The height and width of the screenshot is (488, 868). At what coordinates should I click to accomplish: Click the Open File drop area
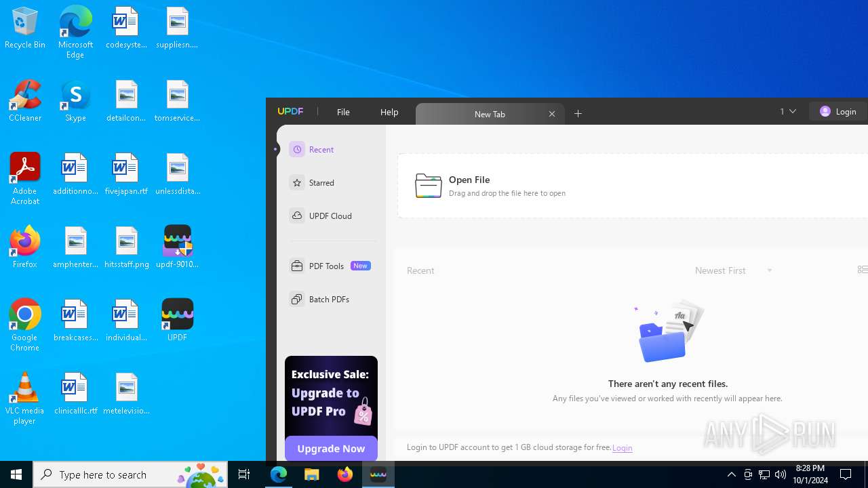coord(633,186)
